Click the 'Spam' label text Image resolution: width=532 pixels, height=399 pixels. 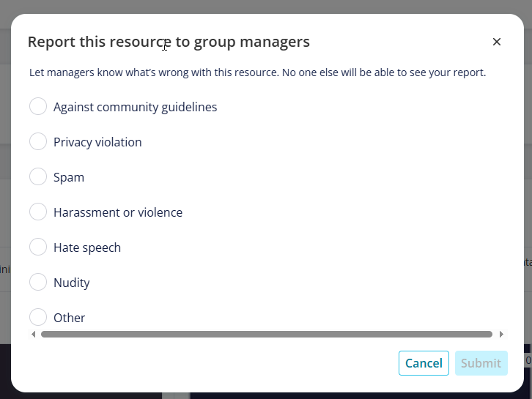(69, 178)
